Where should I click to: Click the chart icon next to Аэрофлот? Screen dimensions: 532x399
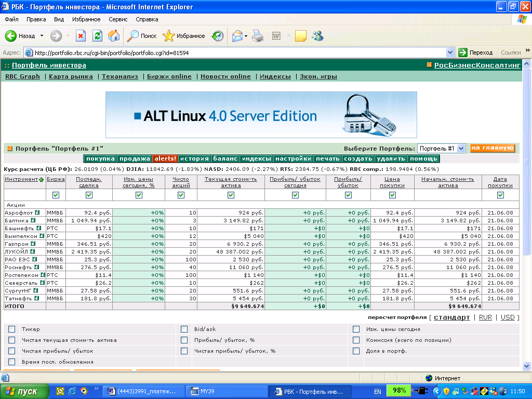point(37,212)
